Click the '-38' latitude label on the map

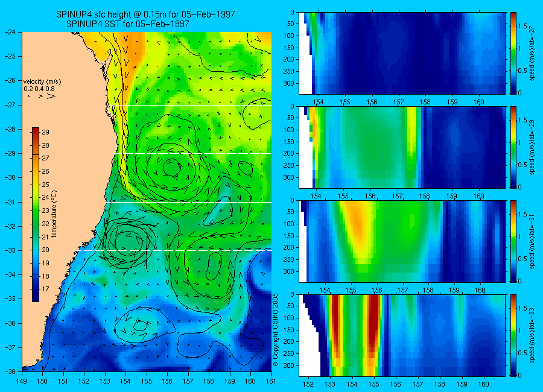point(10,371)
